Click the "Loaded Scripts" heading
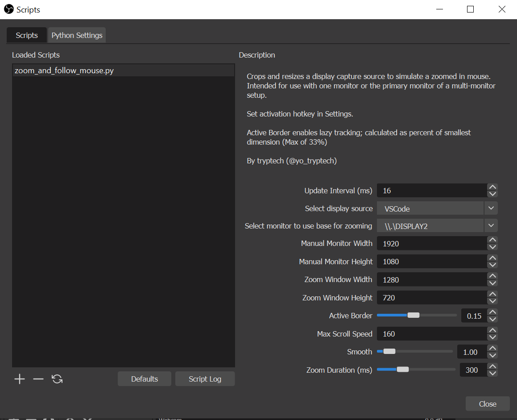 (x=36, y=55)
